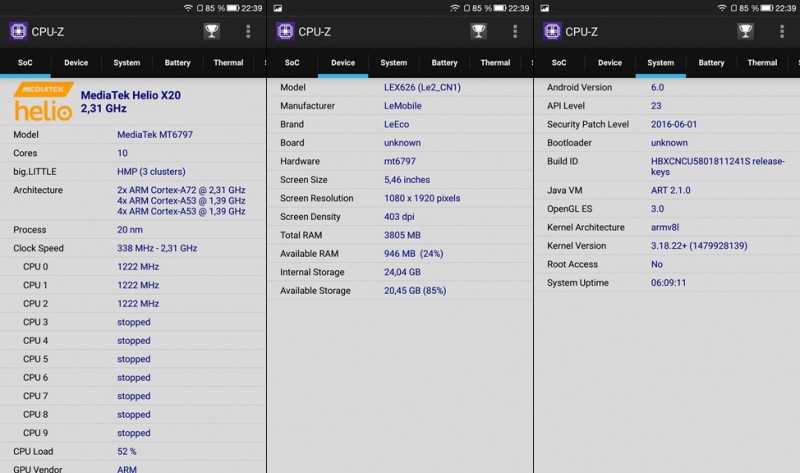
Task: Click 'MediaTek Helio X20' heading
Action: point(131,95)
